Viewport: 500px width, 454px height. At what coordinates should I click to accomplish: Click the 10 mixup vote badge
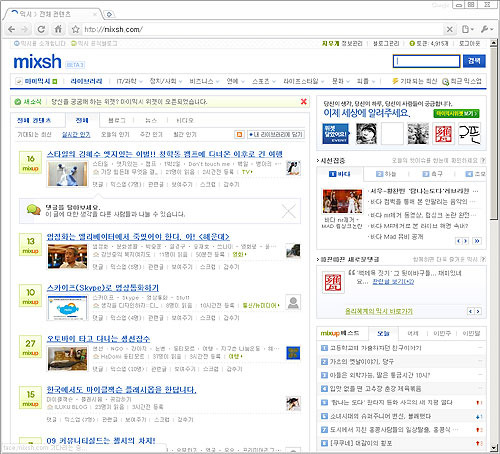(x=30, y=296)
